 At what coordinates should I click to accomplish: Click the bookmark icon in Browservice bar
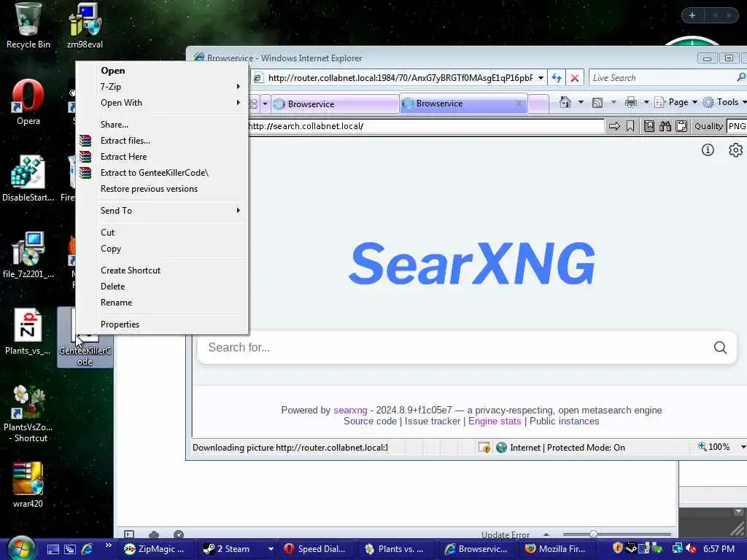click(x=630, y=126)
